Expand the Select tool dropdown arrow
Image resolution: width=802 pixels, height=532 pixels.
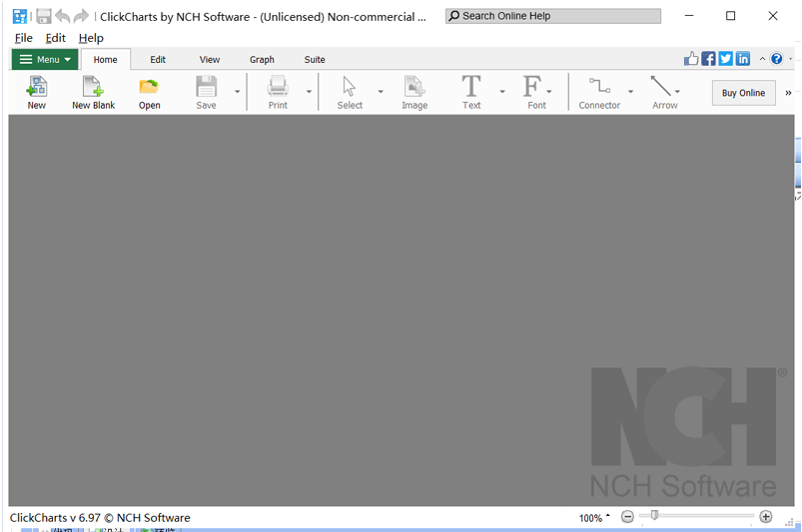click(381, 92)
